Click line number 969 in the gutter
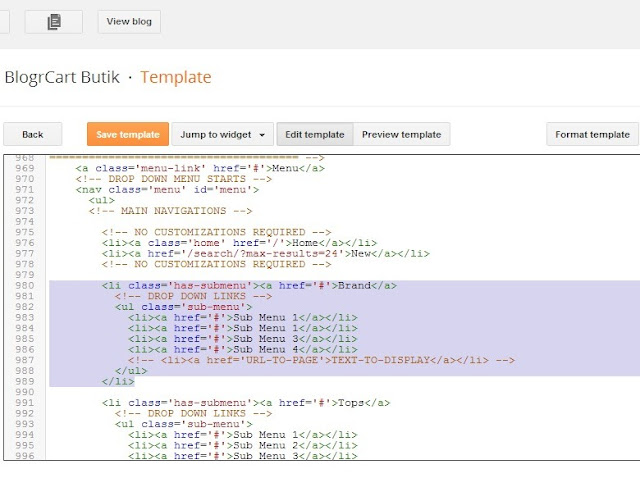The image size is (640, 478). click(x=24, y=168)
